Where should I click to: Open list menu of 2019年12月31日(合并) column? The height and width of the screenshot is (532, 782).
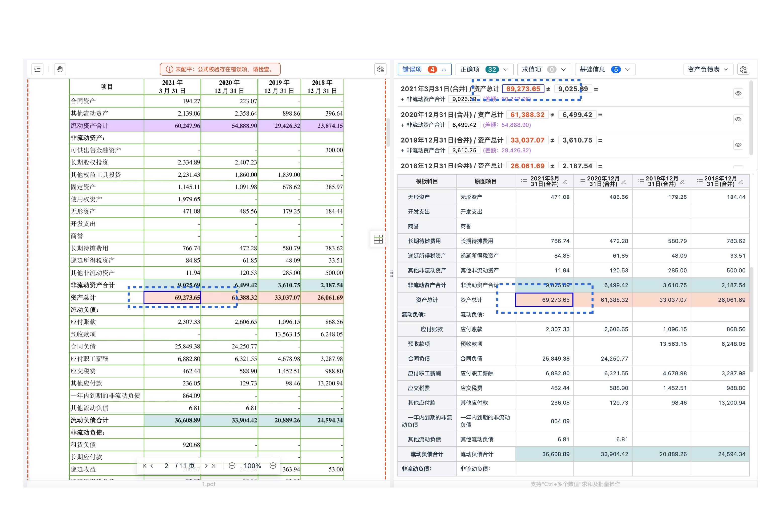(641, 182)
